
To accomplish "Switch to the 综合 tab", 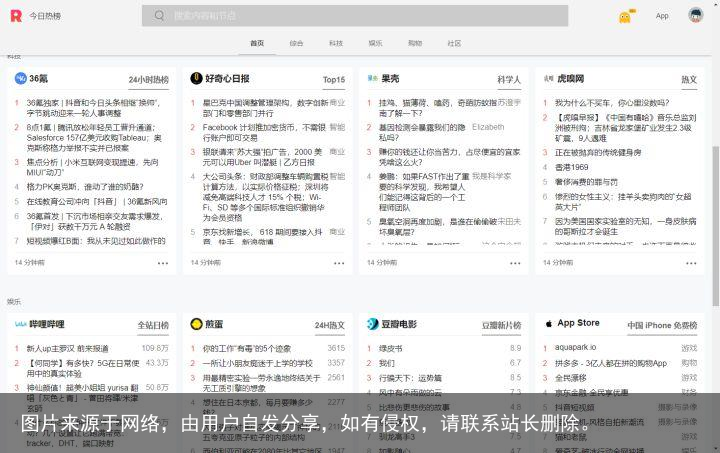I will click(296, 43).
